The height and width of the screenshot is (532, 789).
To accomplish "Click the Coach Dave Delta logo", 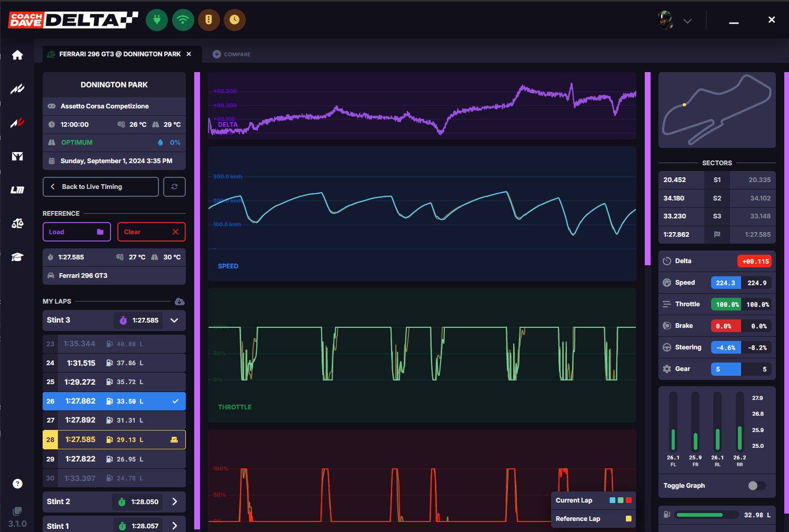I will click(73, 20).
